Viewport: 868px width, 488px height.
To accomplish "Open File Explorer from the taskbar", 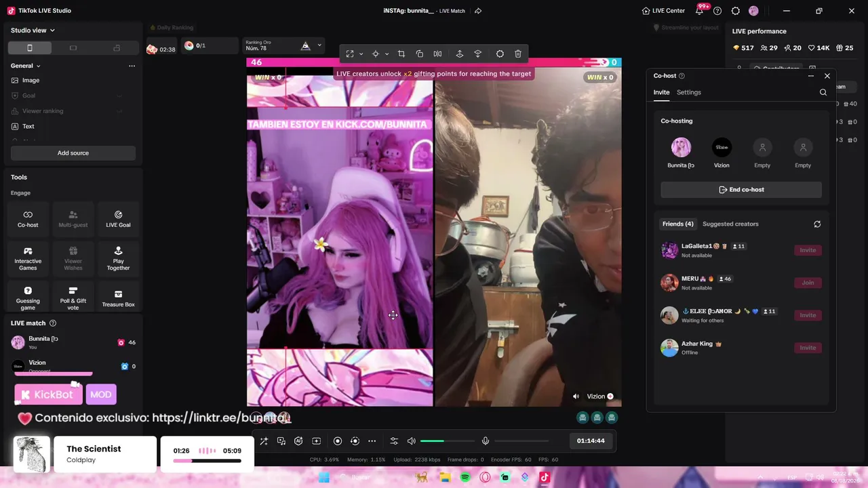I will pyautogui.click(x=445, y=477).
